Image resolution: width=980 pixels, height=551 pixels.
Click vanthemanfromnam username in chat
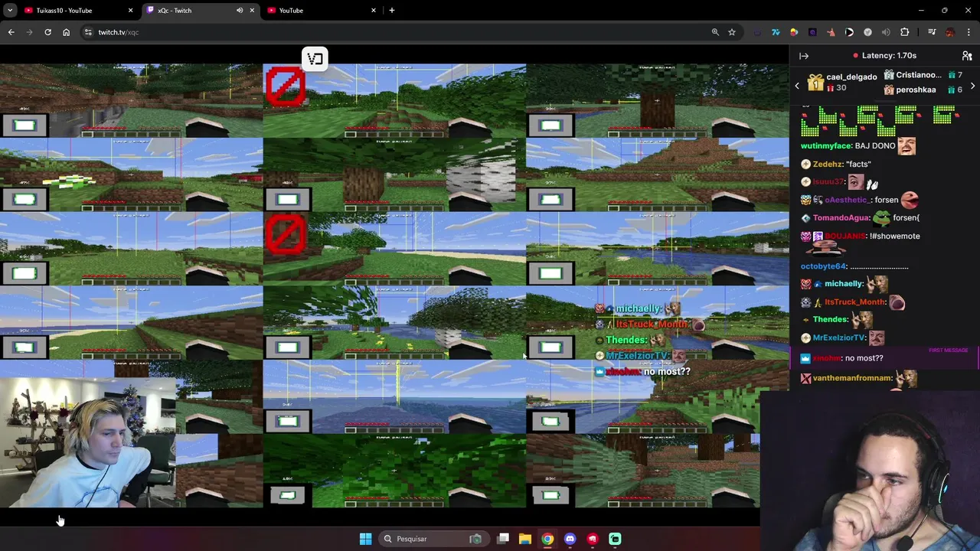click(853, 378)
